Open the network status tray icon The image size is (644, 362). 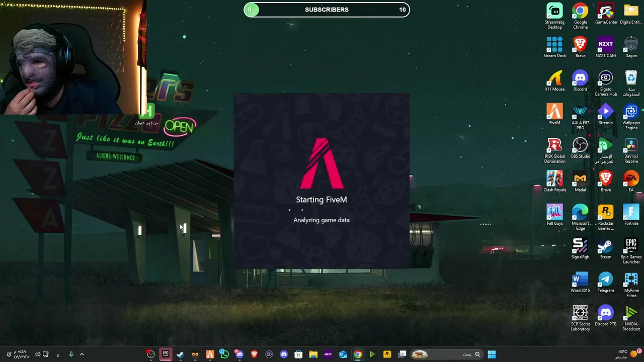pyautogui.click(x=46, y=354)
